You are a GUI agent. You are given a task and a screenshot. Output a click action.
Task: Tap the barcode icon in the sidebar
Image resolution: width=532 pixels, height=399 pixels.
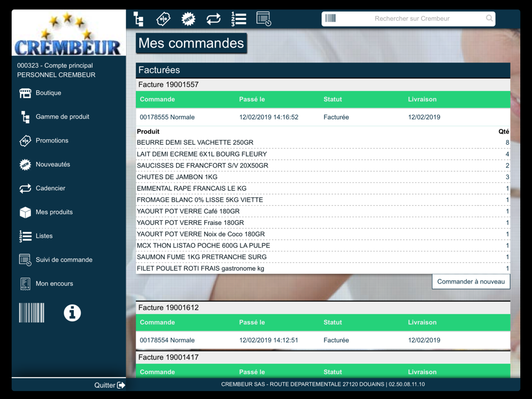[31, 313]
